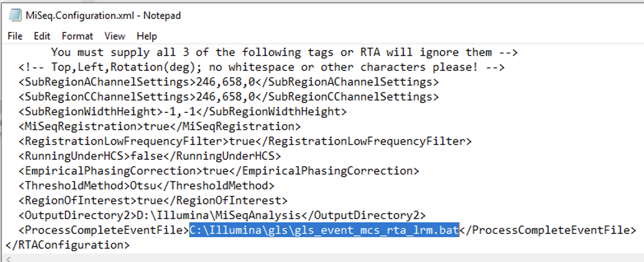The image size is (644, 262).
Task: Open the Edit menu
Action: click(x=42, y=36)
